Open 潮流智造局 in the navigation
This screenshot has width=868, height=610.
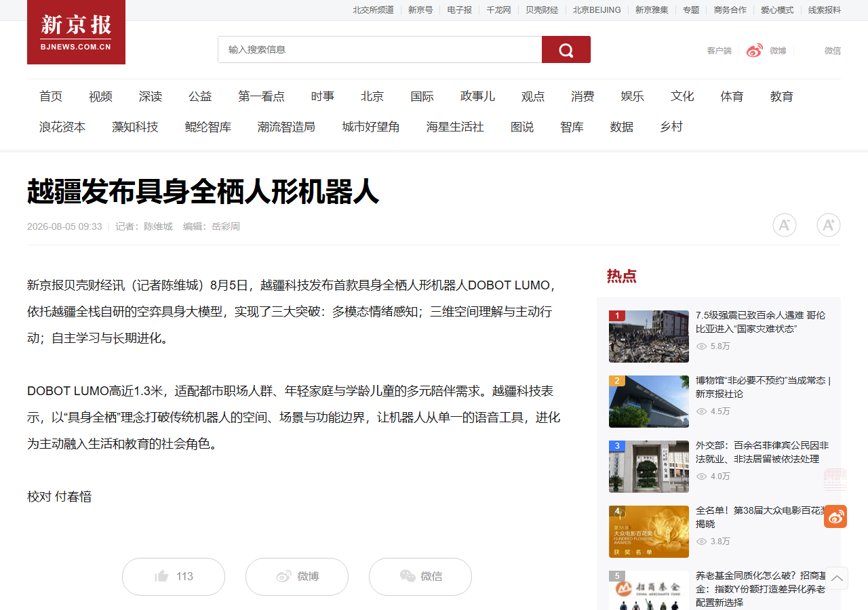click(286, 127)
